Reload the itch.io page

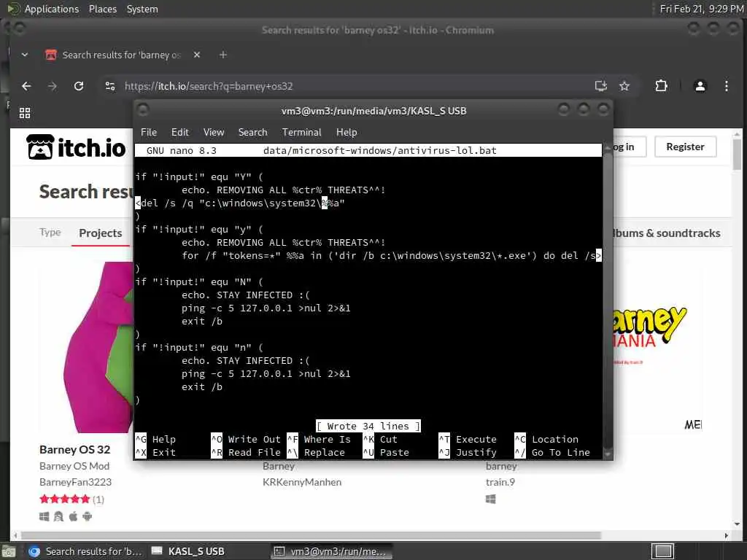[79, 86]
